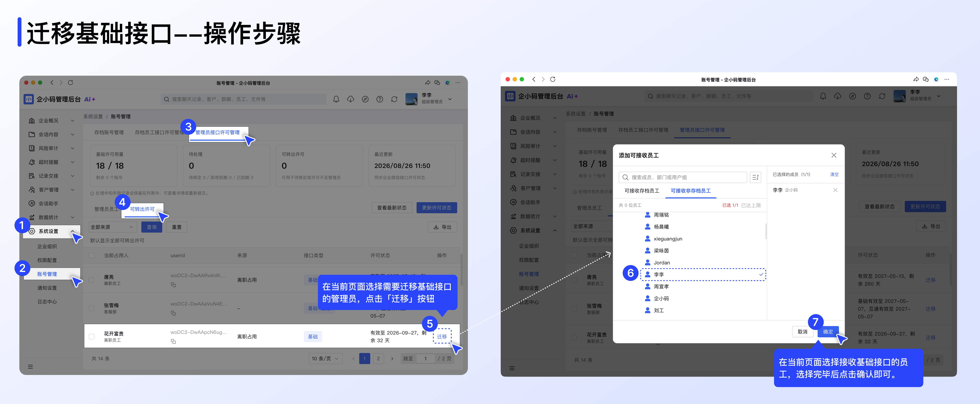Open 李李 account dropdown in left window header
Screen dimensions: 980x404
[429, 99]
